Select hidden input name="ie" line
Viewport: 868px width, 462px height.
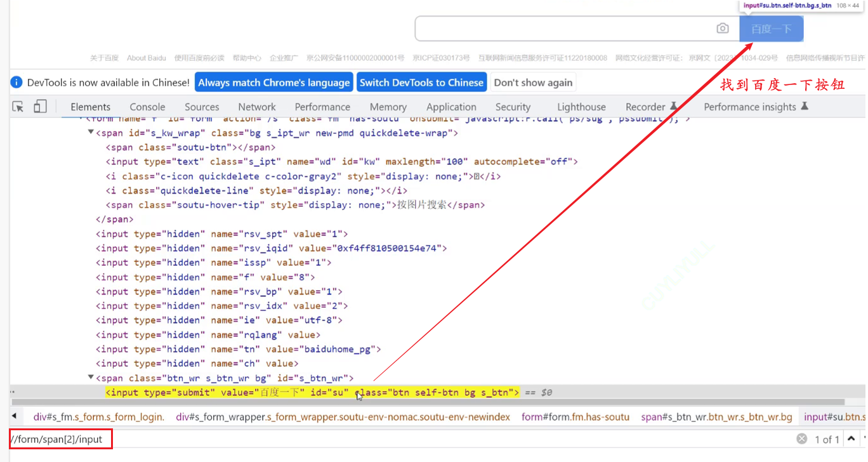click(219, 320)
